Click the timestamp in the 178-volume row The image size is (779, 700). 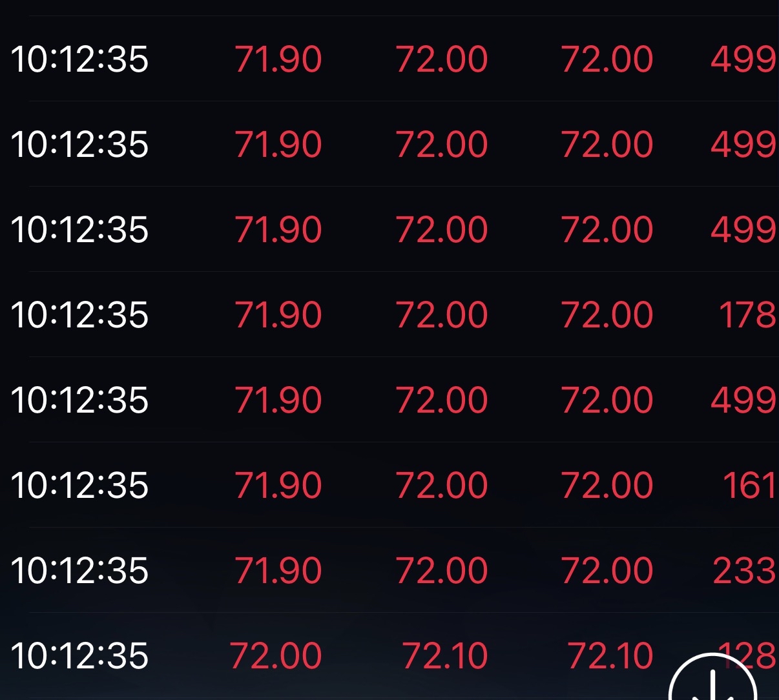pyautogui.click(x=79, y=315)
